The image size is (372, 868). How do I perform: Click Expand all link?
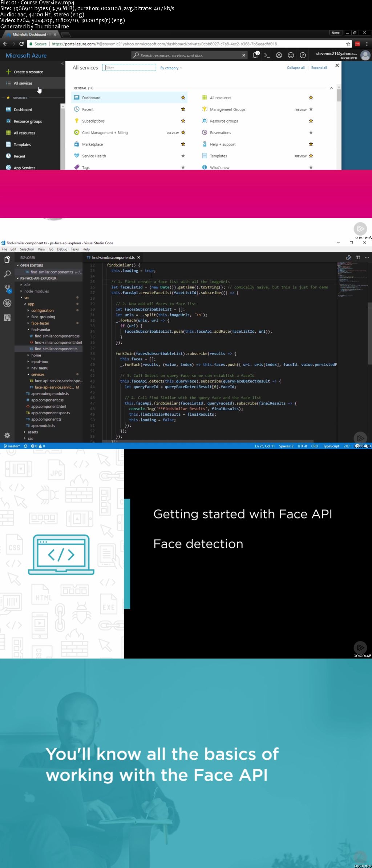319,68
